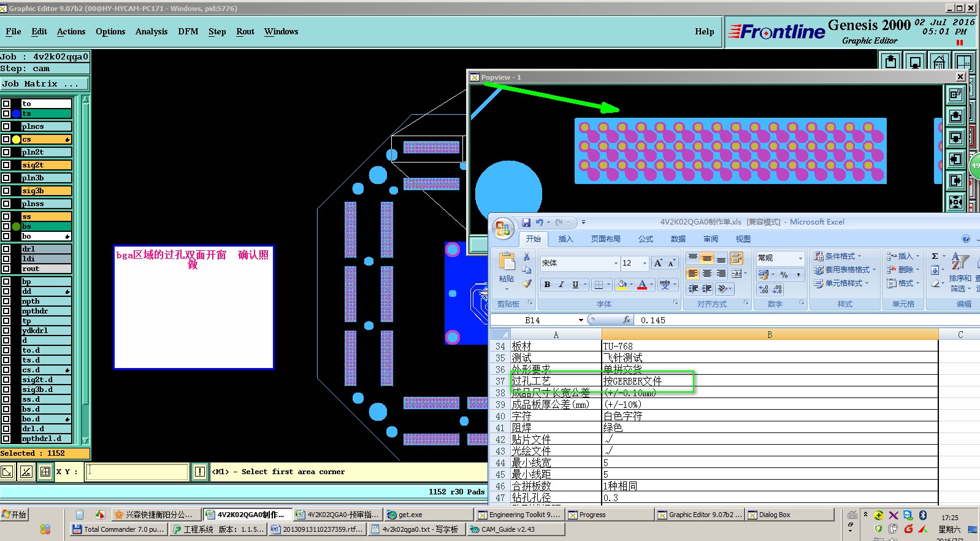This screenshot has width=980, height=541.
Task: Expand the Excel Name Box dropdown
Action: (581, 320)
